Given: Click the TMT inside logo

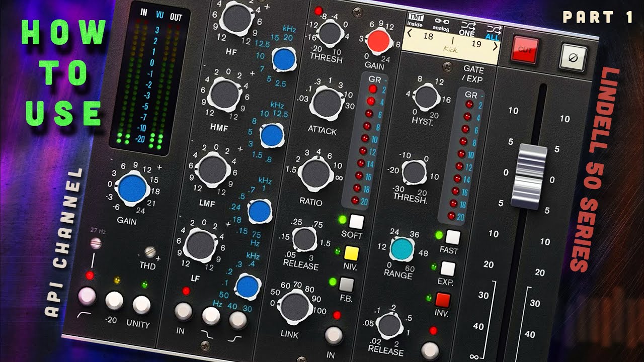Looking at the screenshot, I should point(416,21).
